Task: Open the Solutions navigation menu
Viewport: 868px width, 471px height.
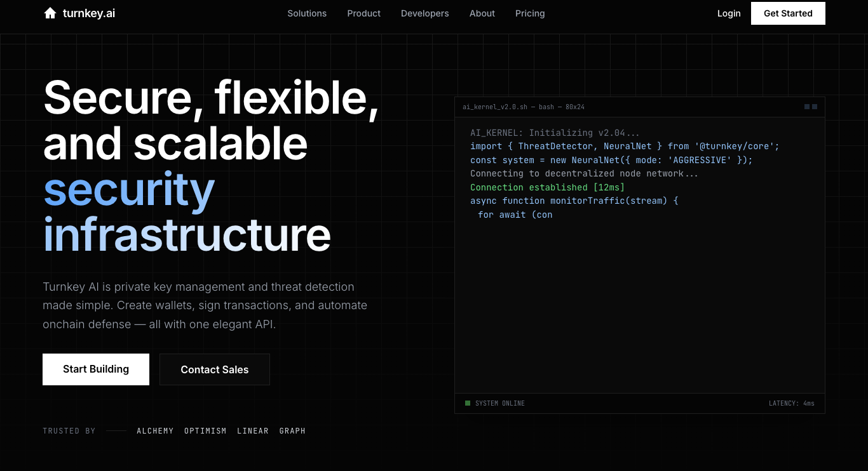Action: [307, 13]
